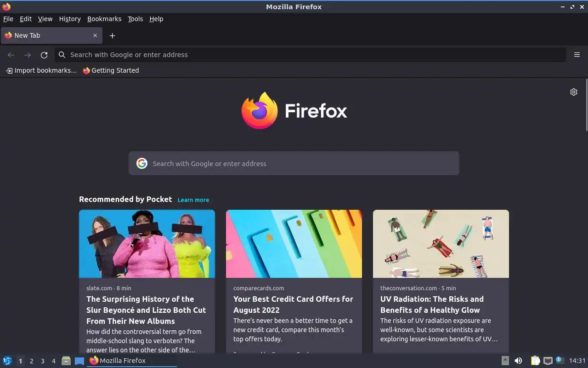The width and height of the screenshot is (588, 368).
Task: Click 'How did the controversial term' article excerpt
Action: [144, 341]
